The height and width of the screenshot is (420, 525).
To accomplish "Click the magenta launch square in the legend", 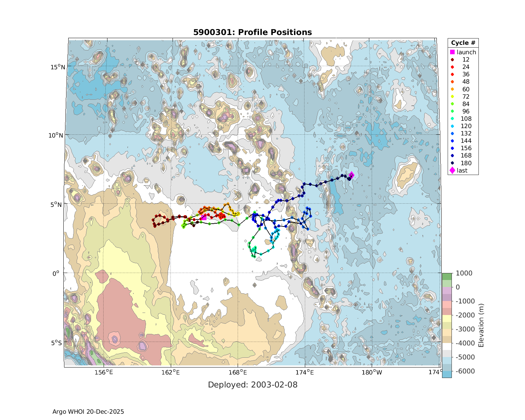I will click(452, 52).
